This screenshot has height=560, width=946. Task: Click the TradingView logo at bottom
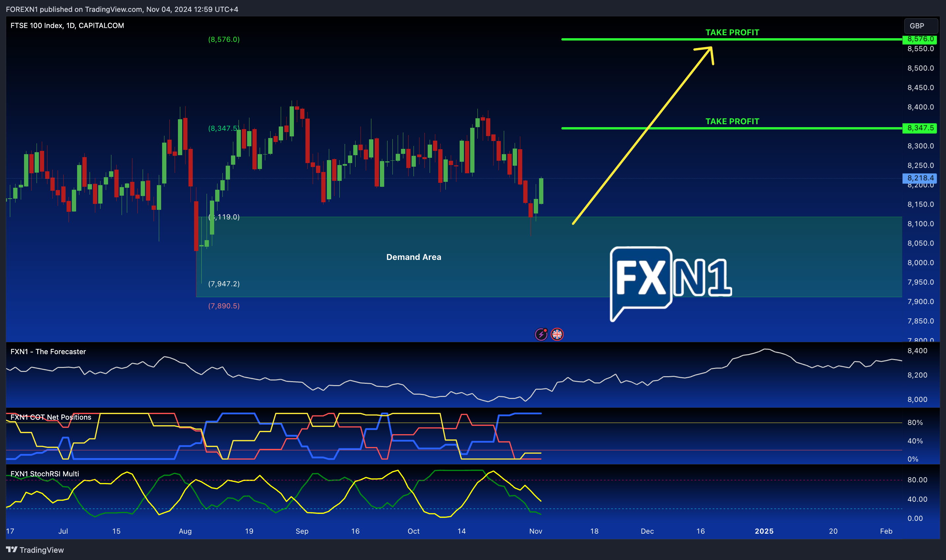pyautogui.click(x=35, y=550)
